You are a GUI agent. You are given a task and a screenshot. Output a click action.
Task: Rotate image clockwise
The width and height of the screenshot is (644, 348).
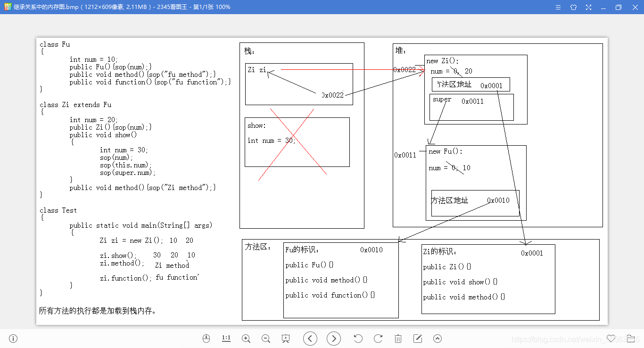pyautogui.click(x=378, y=339)
